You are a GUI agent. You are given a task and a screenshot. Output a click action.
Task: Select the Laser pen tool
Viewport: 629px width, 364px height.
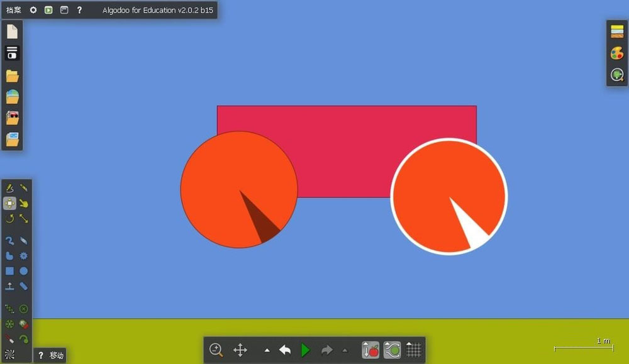coord(9,339)
